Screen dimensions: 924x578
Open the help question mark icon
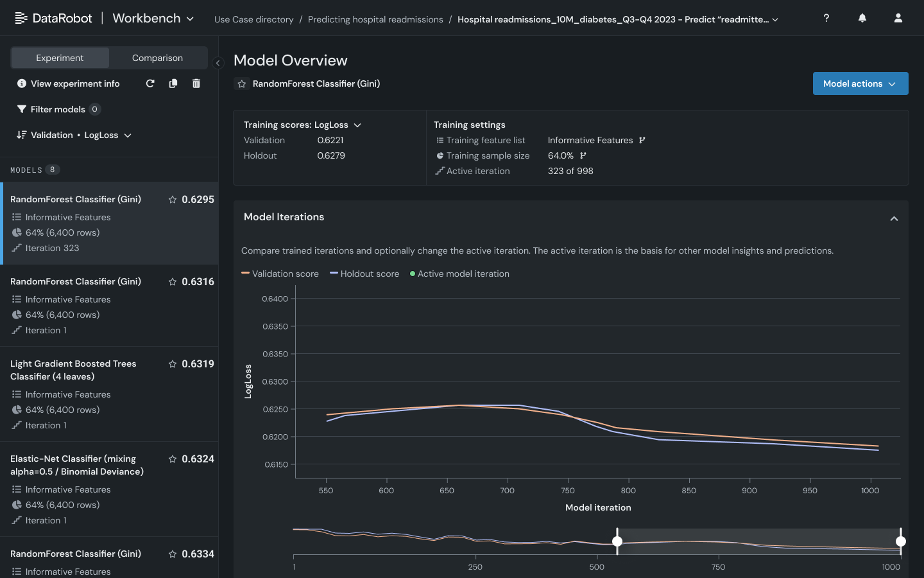[x=826, y=18]
